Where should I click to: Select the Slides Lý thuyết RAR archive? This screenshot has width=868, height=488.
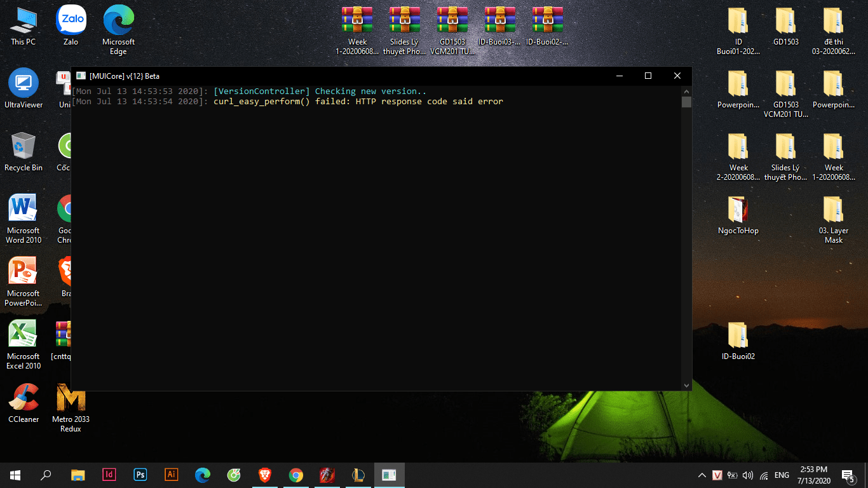(405, 30)
